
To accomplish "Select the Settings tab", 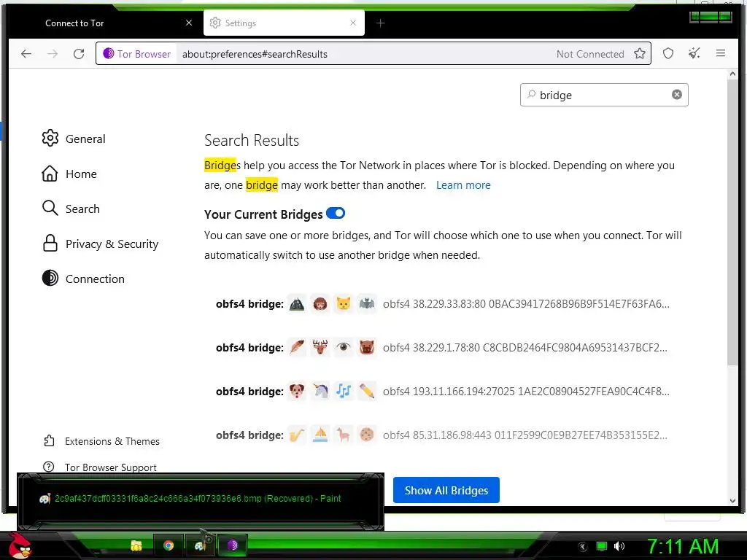I will pos(284,23).
